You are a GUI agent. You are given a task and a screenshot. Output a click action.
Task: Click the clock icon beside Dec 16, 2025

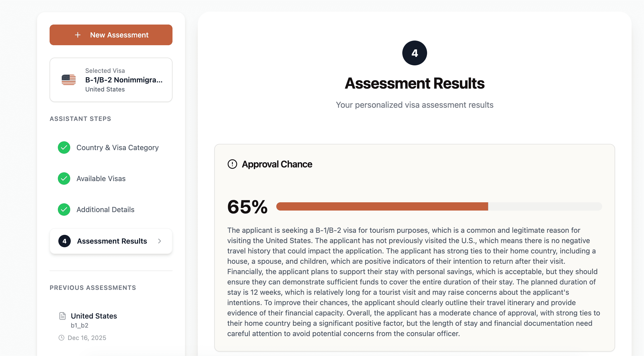click(x=61, y=337)
